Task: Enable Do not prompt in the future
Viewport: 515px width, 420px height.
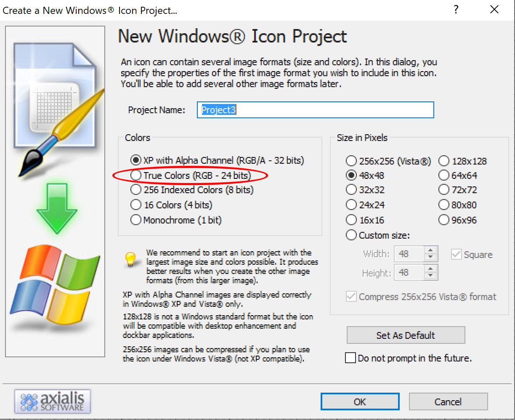Action: point(350,358)
